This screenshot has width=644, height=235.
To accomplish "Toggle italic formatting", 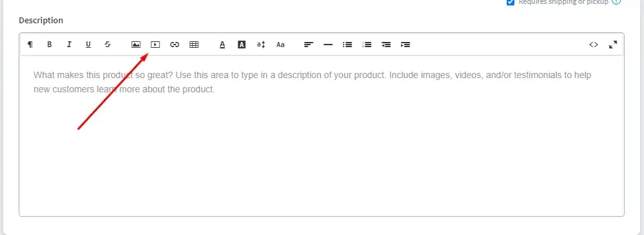I will coord(69,45).
